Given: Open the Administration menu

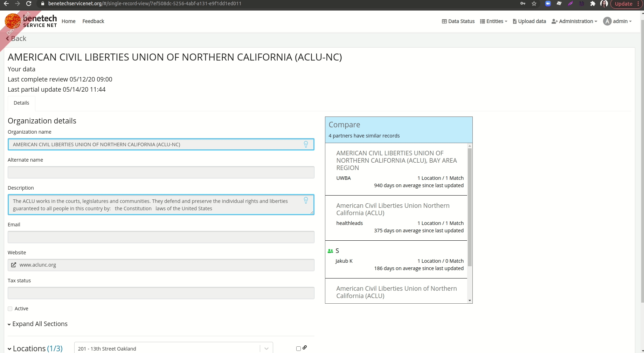Looking at the screenshot, I should pyautogui.click(x=574, y=21).
